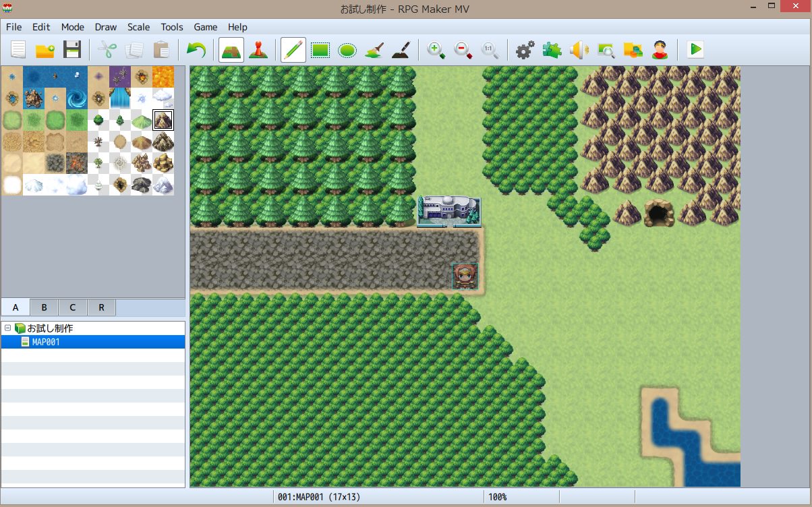Zoom in on the map
The height and width of the screenshot is (507, 812).
pyautogui.click(x=436, y=50)
